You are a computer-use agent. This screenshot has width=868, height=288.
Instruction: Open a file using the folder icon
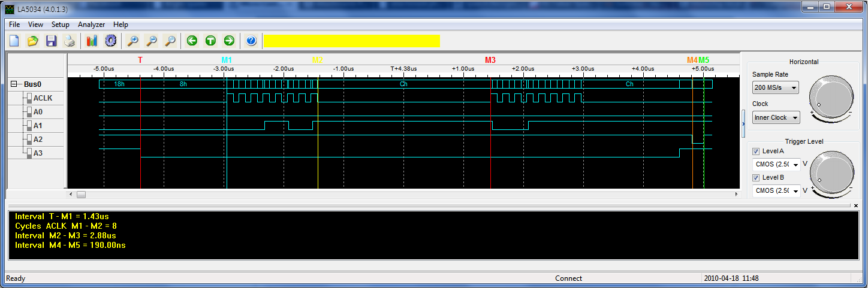(x=33, y=41)
